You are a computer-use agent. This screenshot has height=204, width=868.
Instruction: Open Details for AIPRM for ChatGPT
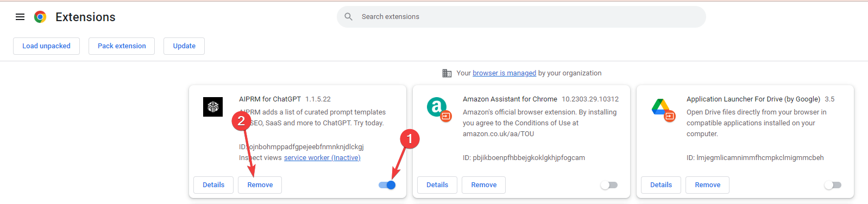[213, 185]
